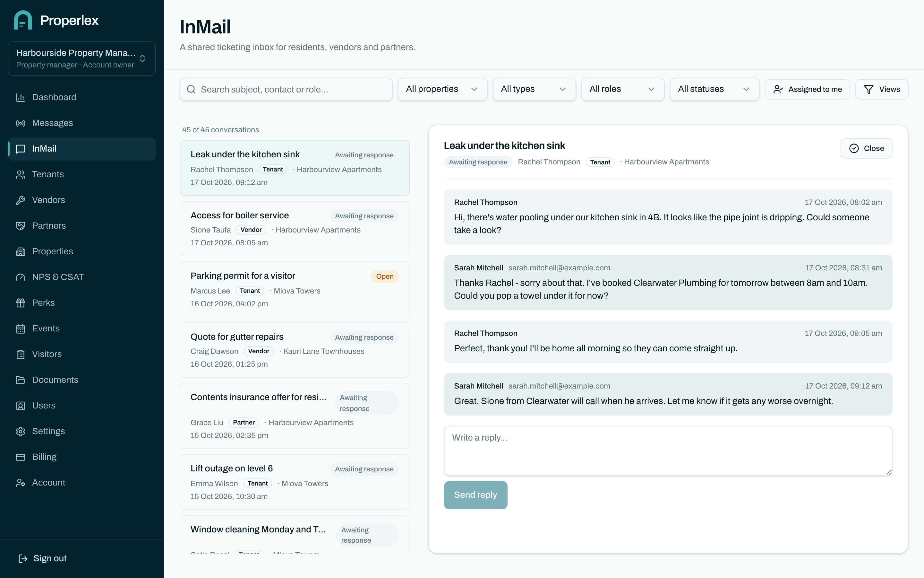Click the search magnifier icon
Screen dimensions: 924x578
(191, 90)
